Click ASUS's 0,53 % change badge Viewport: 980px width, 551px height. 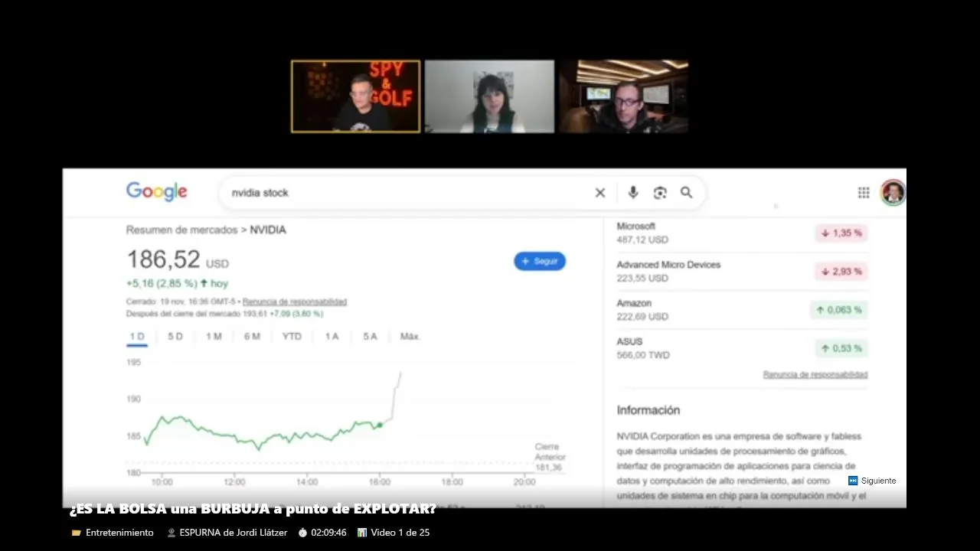(x=841, y=348)
